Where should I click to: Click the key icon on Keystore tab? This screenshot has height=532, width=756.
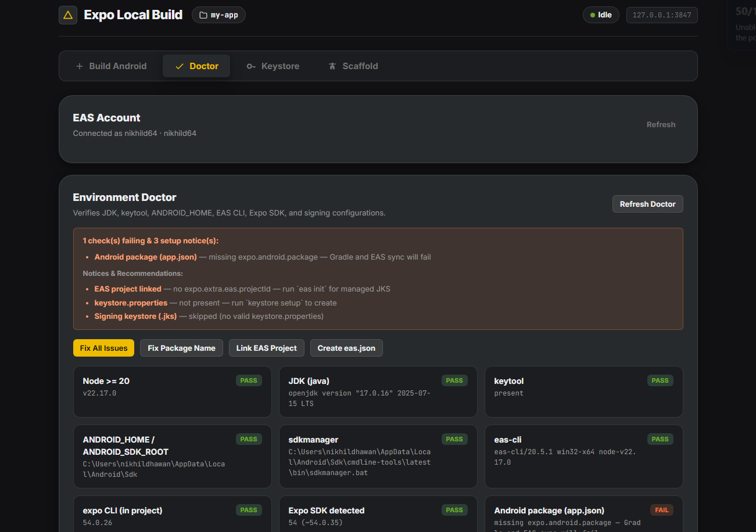point(251,66)
